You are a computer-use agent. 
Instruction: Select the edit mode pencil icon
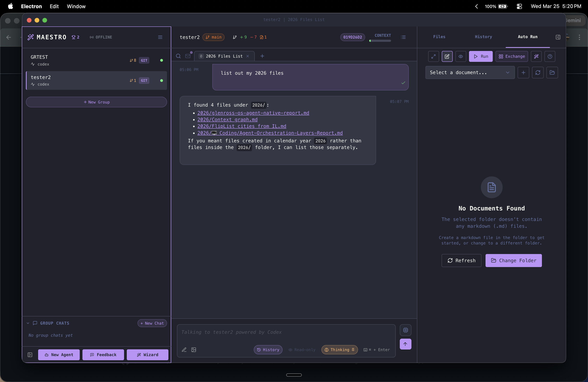pyautogui.click(x=447, y=56)
